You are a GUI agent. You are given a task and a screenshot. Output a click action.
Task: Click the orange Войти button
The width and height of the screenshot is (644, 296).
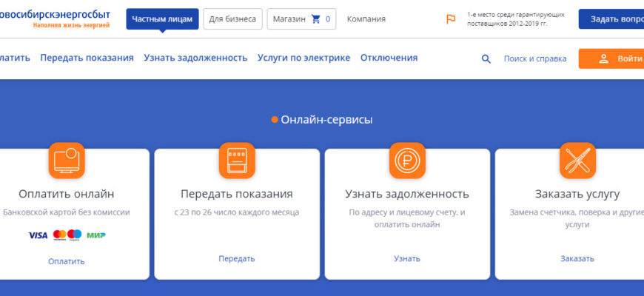(611, 58)
